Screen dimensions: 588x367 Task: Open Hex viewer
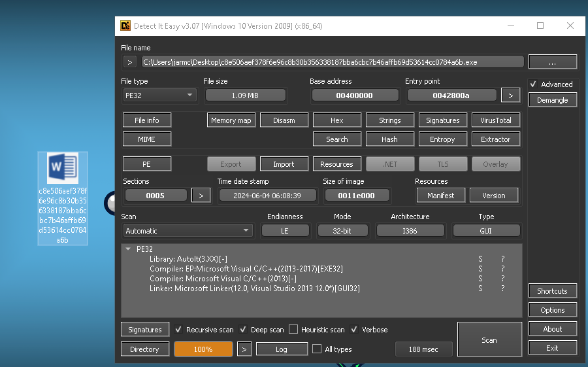tap(336, 120)
